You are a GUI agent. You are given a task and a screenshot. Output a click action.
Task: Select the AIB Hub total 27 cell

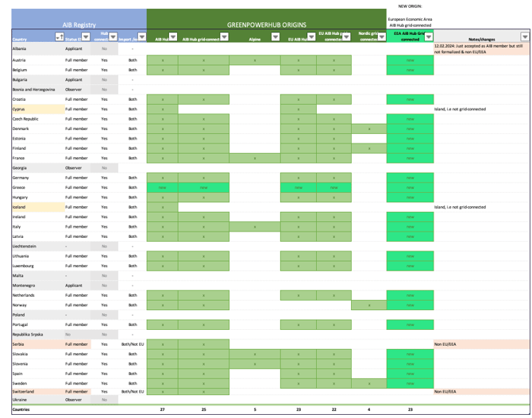point(163,410)
